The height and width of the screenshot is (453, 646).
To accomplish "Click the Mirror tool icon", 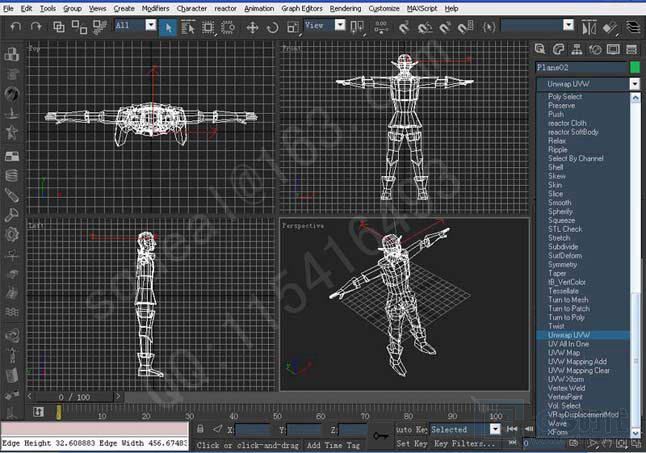I will click(x=589, y=28).
